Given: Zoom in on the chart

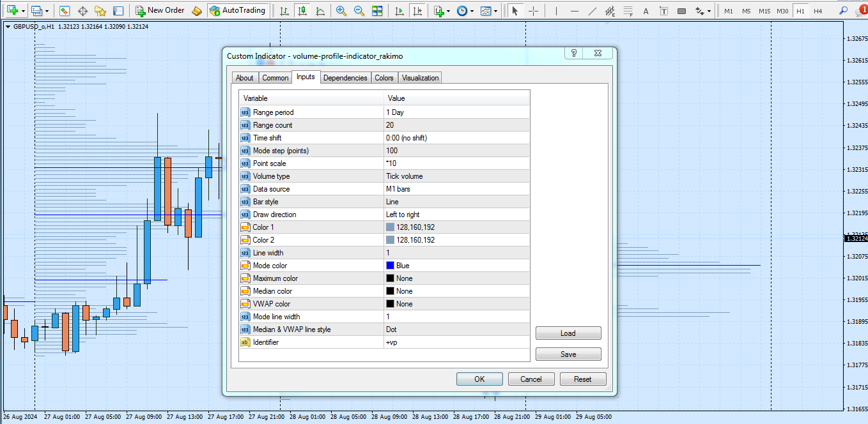Looking at the screenshot, I should [x=341, y=11].
